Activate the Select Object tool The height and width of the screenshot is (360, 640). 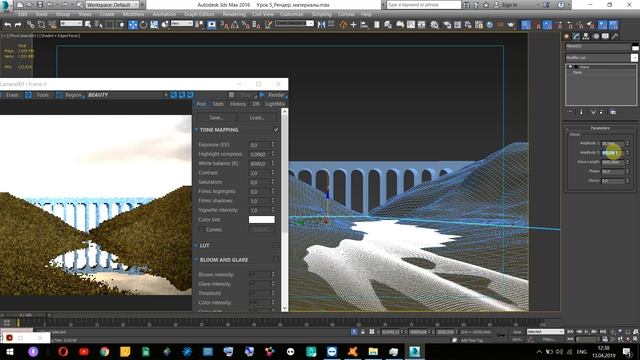click(87, 24)
